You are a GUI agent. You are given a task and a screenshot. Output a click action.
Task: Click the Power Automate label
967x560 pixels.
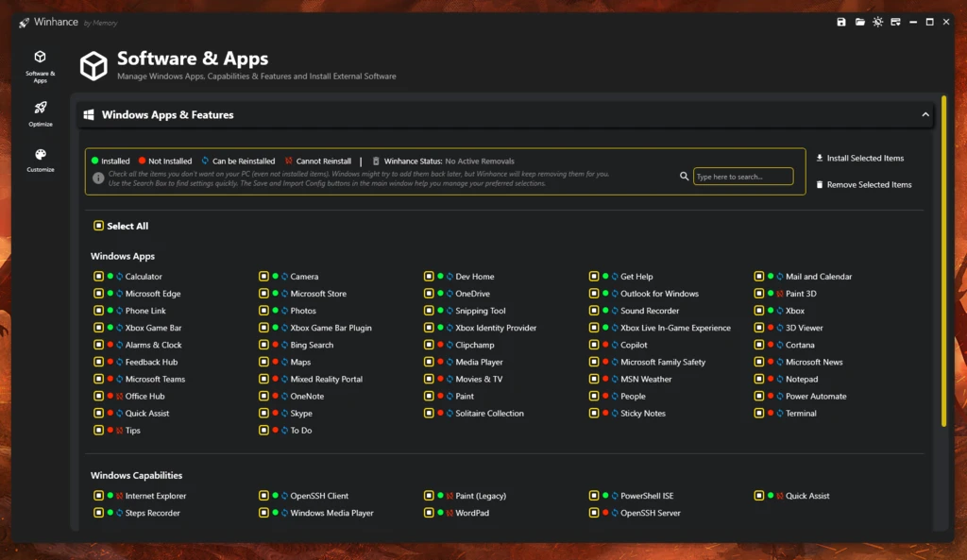816,396
